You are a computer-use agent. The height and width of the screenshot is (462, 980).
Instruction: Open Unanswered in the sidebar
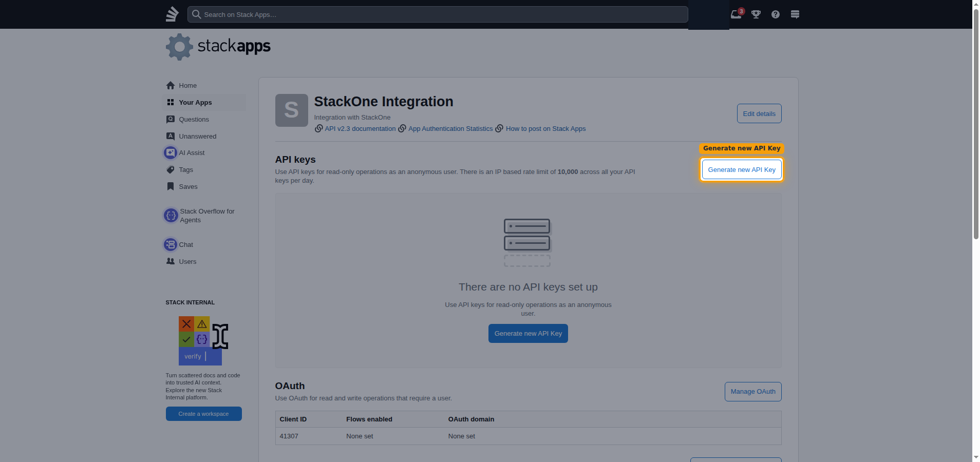click(x=204, y=136)
